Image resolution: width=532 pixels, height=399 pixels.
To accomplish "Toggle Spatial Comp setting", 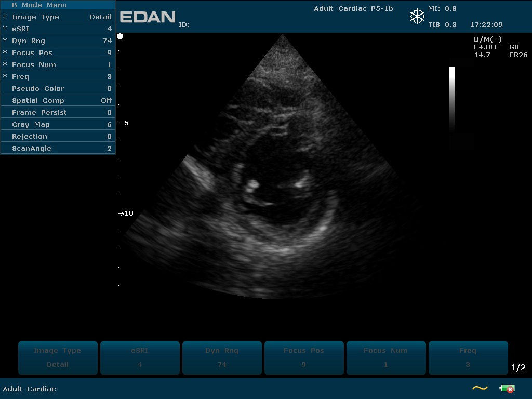I will pos(58,100).
